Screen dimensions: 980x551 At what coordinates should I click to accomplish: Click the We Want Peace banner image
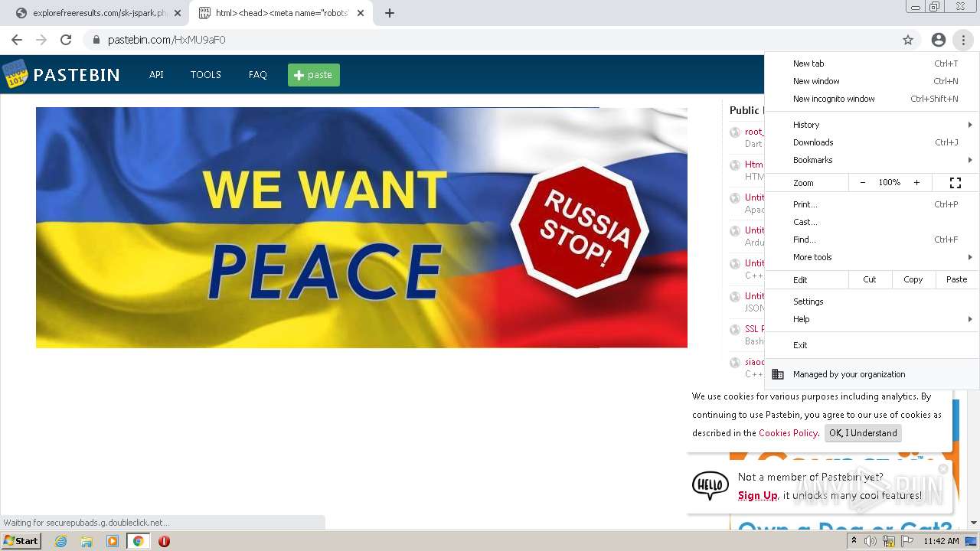tap(361, 227)
